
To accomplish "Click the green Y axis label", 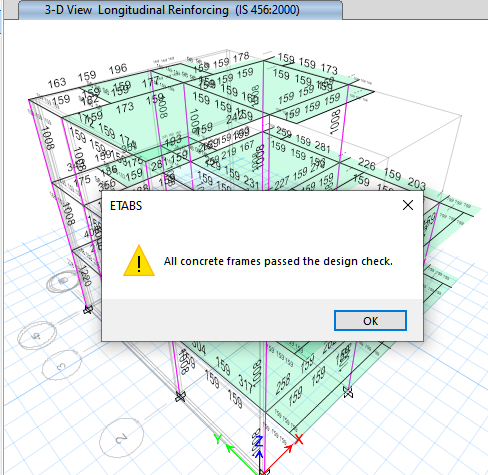I will 218,439.
